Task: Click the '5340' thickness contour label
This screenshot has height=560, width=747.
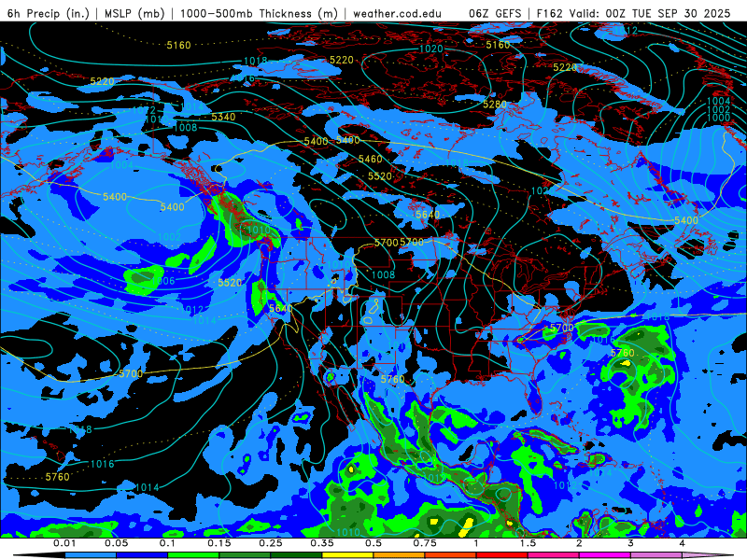Action: pos(223,117)
